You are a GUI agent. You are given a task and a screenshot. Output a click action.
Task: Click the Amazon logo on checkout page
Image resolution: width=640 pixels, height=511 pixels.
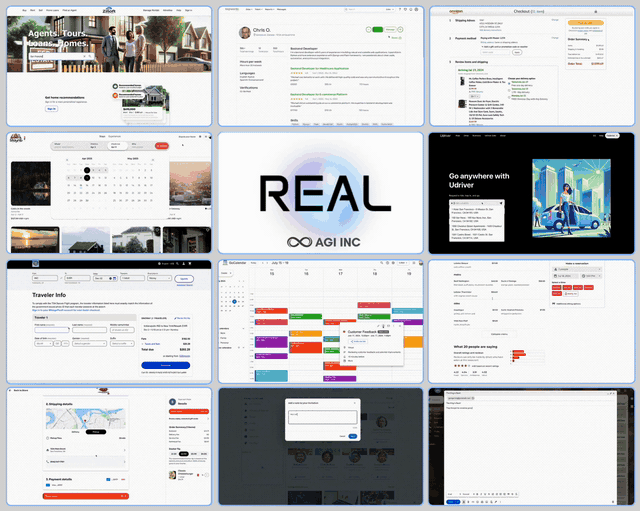pos(456,11)
